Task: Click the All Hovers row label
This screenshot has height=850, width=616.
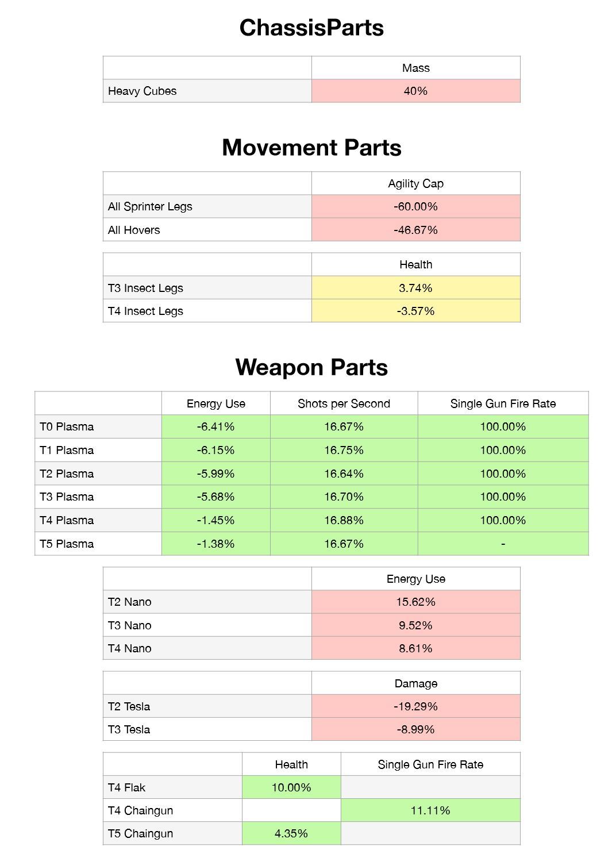Action: (207, 230)
